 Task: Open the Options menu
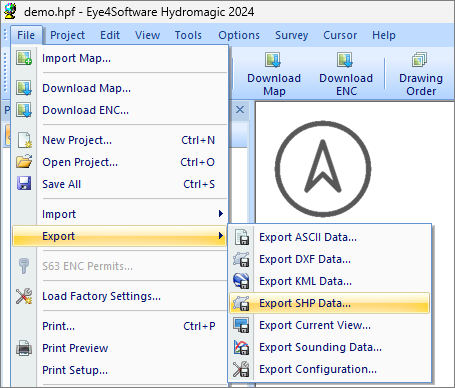[x=239, y=35]
